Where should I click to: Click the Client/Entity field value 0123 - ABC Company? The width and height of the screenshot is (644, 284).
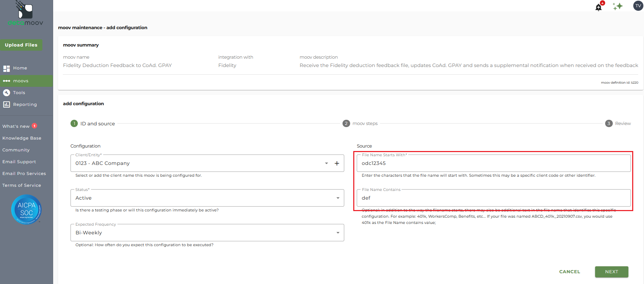pyautogui.click(x=102, y=163)
